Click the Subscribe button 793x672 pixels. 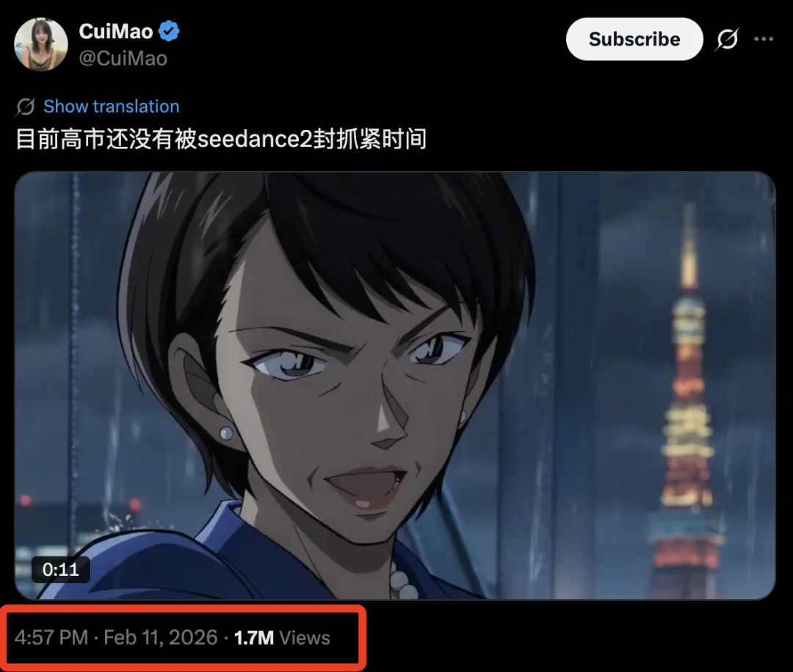coord(634,39)
